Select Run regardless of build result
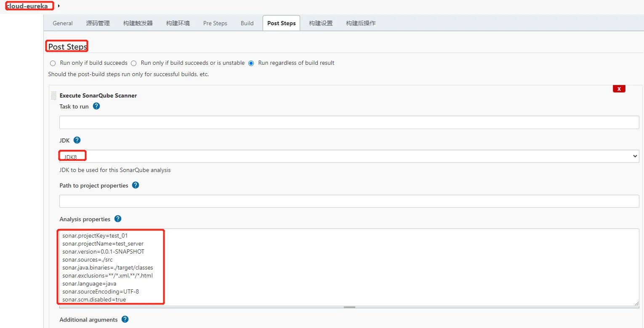This screenshot has width=644, height=328. pyautogui.click(x=251, y=63)
